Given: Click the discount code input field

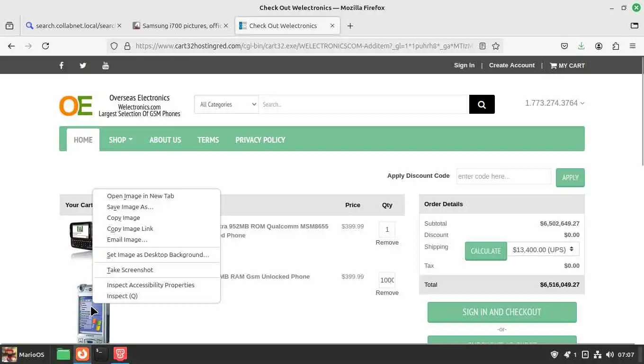Looking at the screenshot, I should pos(504,176).
